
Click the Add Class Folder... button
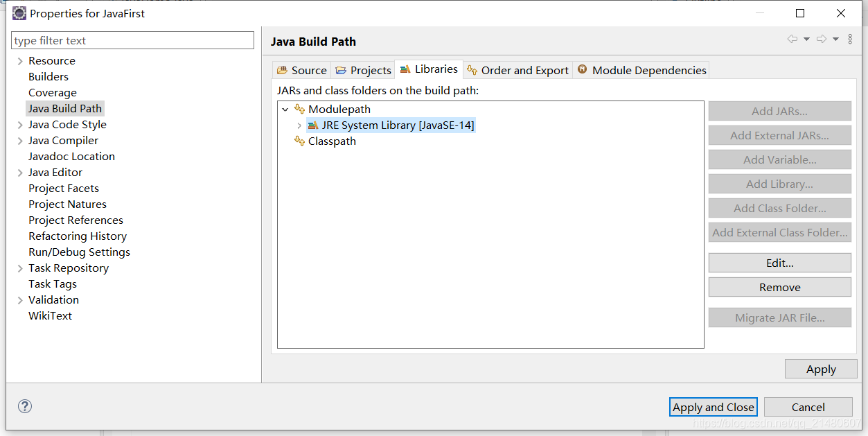[x=779, y=208]
